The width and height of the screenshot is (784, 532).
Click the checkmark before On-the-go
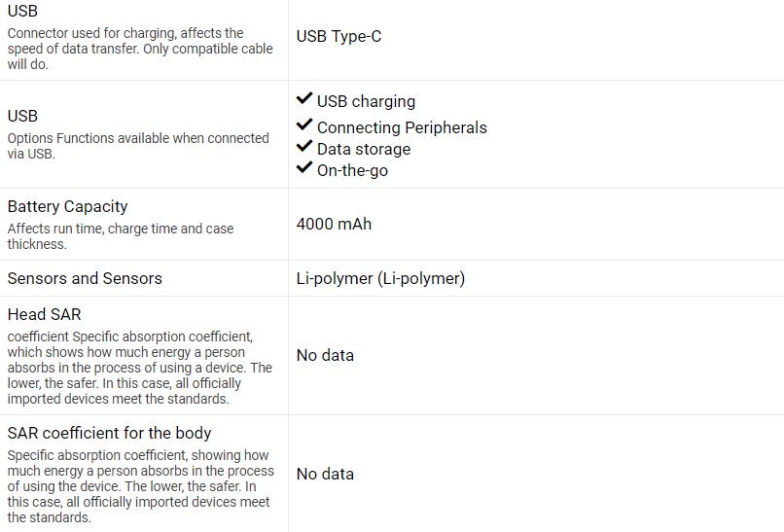[304, 168]
